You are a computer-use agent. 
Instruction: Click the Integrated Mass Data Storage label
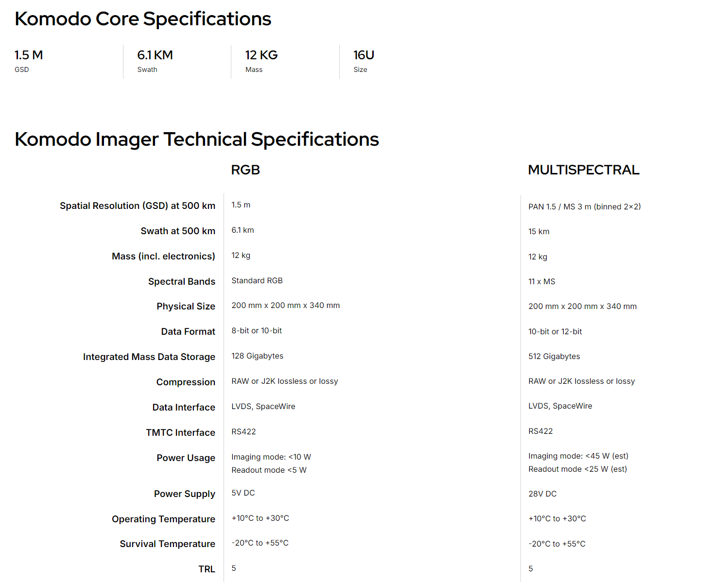coord(149,357)
